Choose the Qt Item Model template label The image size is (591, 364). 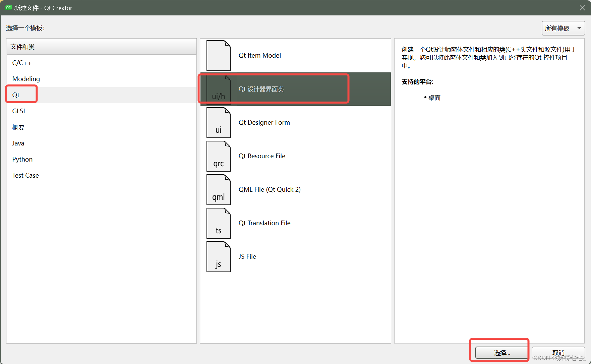click(260, 55)
